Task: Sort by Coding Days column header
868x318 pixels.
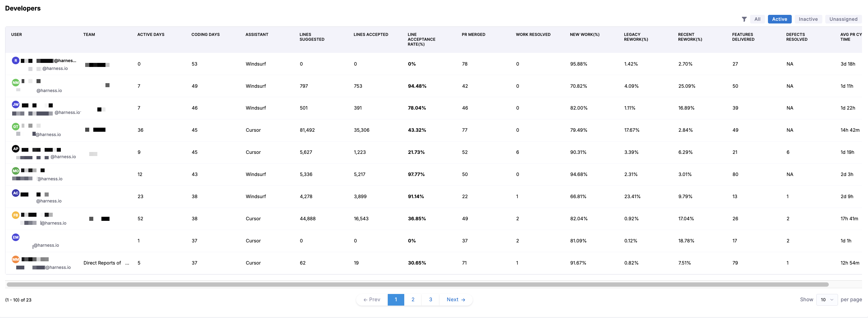Action: (x=205, y=35)
